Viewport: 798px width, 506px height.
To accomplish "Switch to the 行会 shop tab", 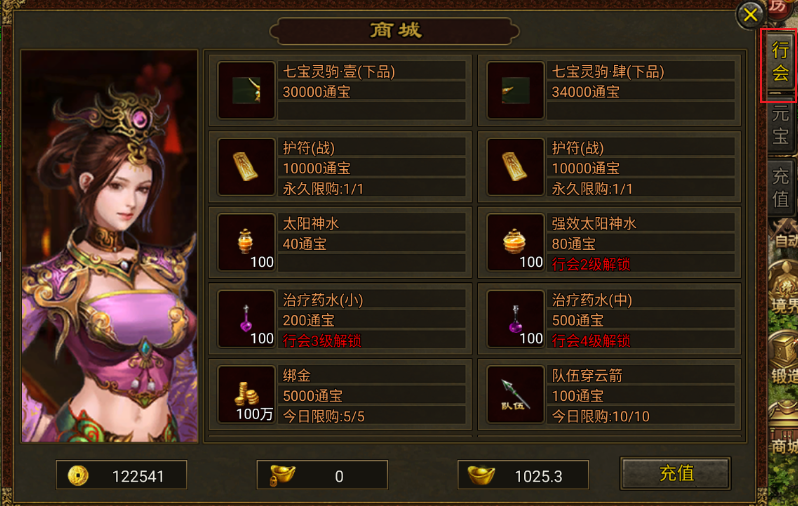I will coord(780,63).
